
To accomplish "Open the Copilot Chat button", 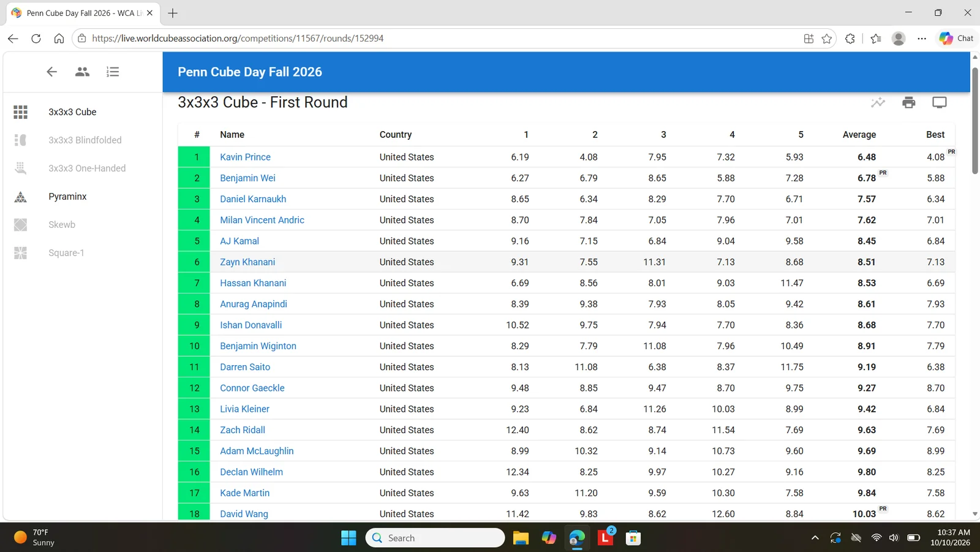I will click(x=956, y=39).
